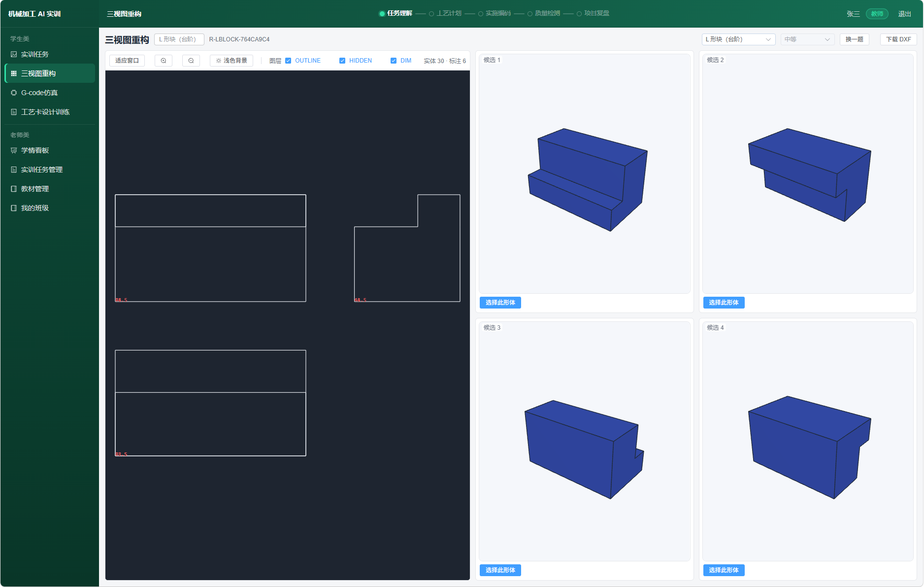Select shape under 候选 2

click(x=724, y=303)
